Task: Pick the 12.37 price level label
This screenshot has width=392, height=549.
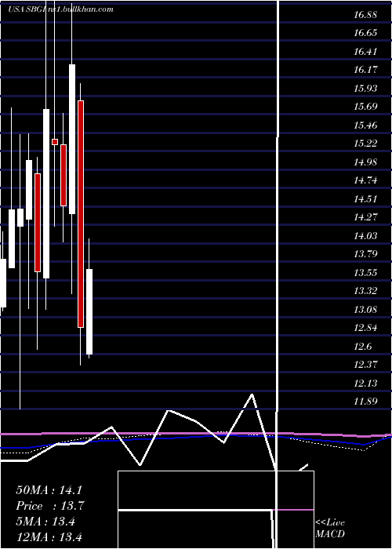Action: [365, 365]
